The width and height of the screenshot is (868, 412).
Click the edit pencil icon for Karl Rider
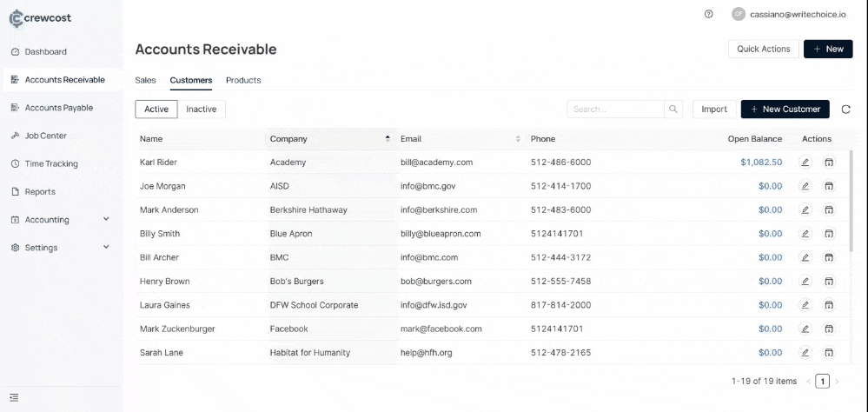point(805,162)
